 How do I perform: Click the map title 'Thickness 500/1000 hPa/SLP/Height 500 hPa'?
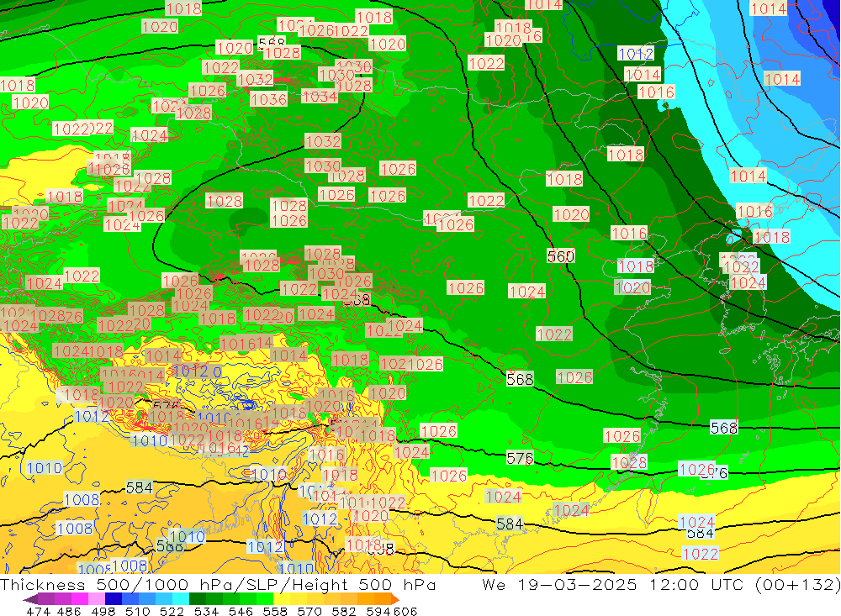(x=218, y=584)
